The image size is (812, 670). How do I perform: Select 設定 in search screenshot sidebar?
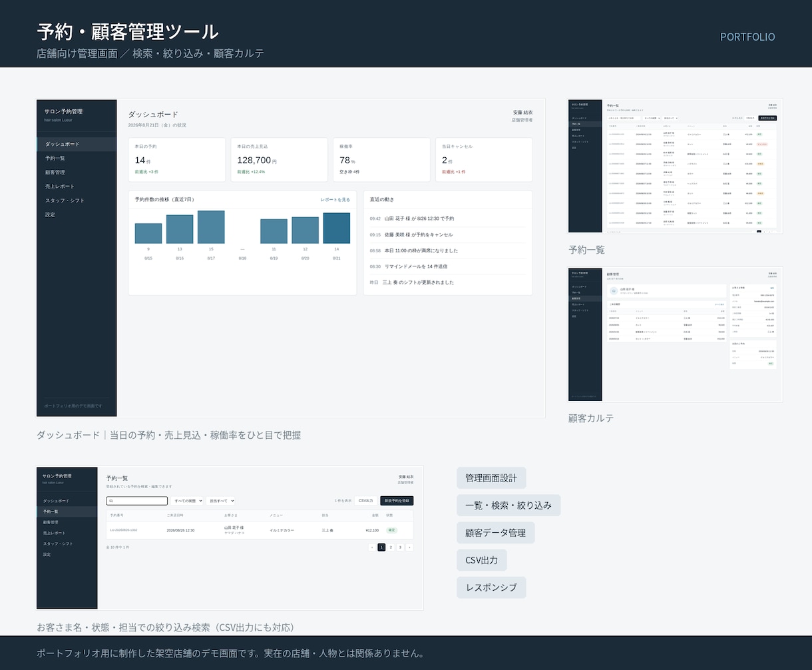(x=67, y=554)
